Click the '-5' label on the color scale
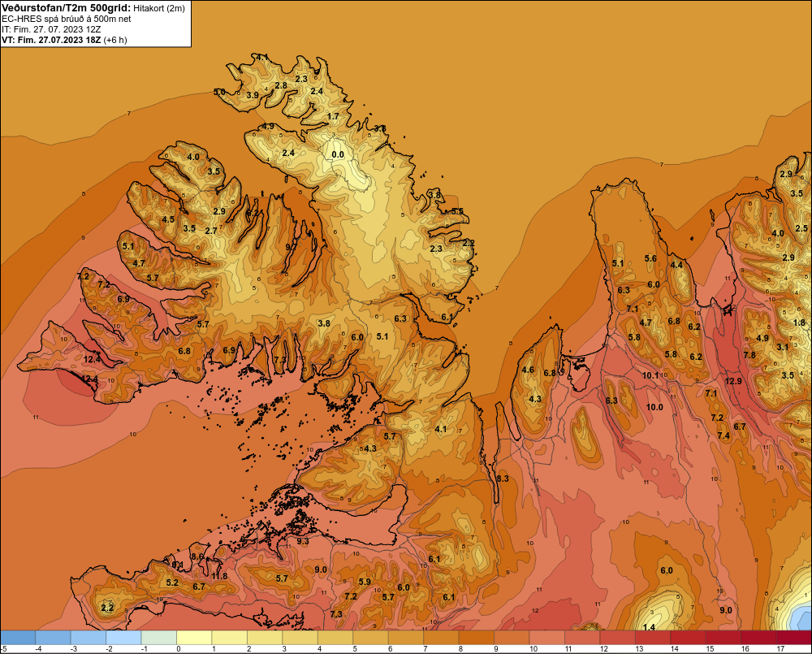812x654 pixels. [3, 649]
